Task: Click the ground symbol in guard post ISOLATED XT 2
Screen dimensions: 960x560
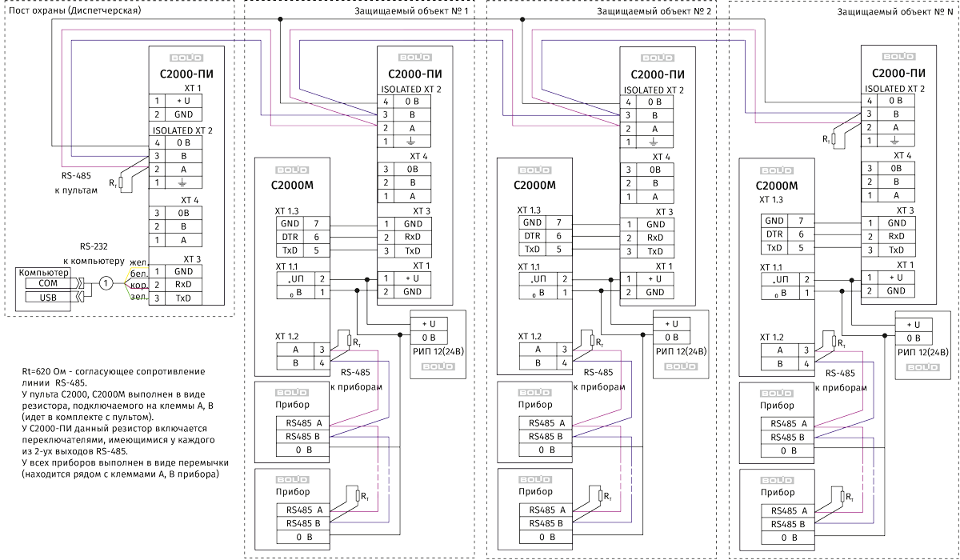Action: click(184, 182)
